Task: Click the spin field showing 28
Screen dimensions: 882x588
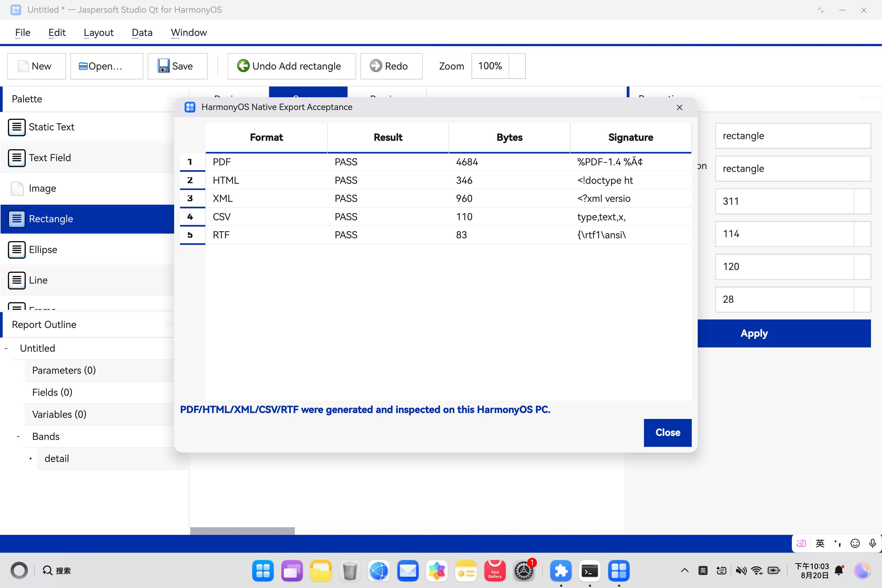Action: point(793,300)
